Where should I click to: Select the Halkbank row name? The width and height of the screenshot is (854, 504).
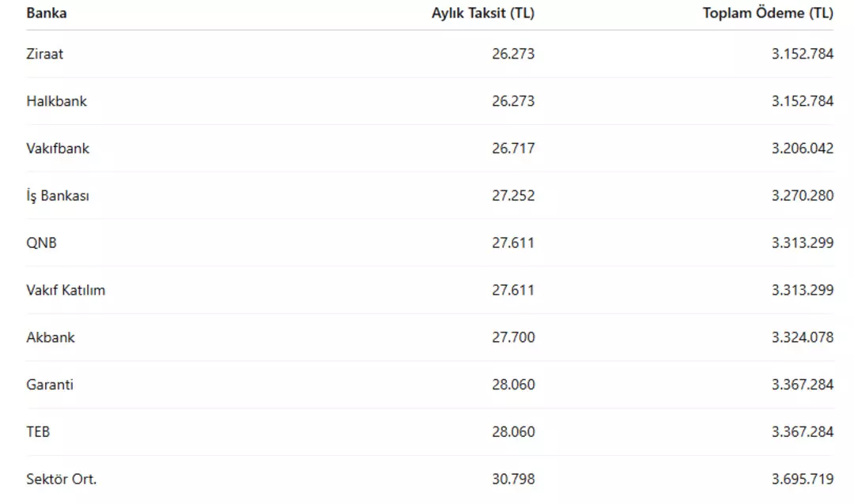pyautogui.click(x=56, y=101)
